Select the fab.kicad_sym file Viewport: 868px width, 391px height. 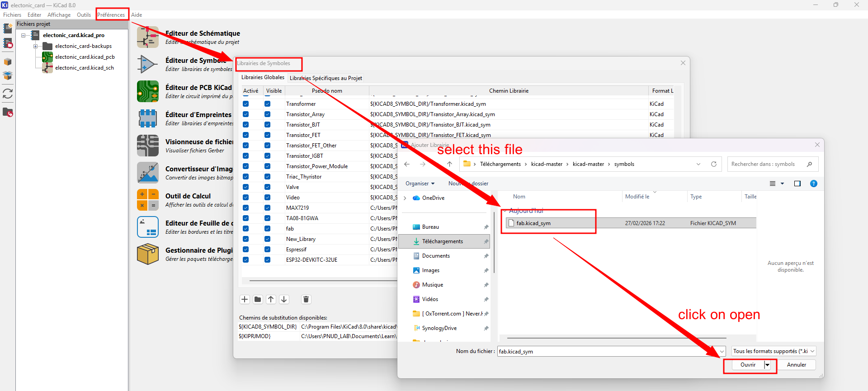point(631,223)
